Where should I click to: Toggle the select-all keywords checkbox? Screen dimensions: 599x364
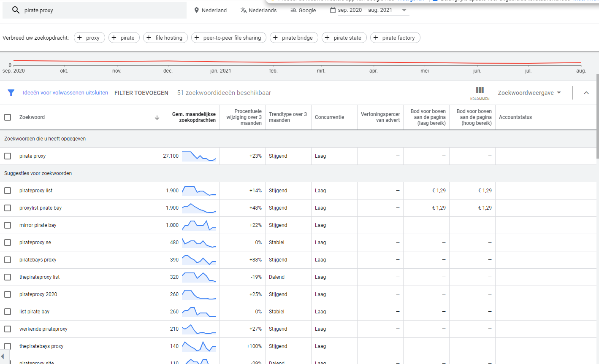[8, 117]
